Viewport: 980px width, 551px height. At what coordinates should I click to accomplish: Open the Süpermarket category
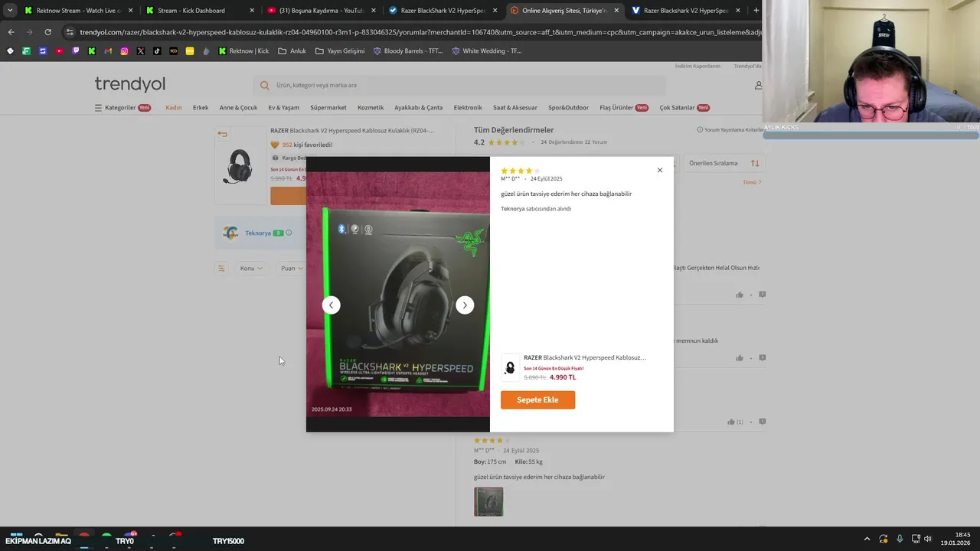(x=328, y=108)
